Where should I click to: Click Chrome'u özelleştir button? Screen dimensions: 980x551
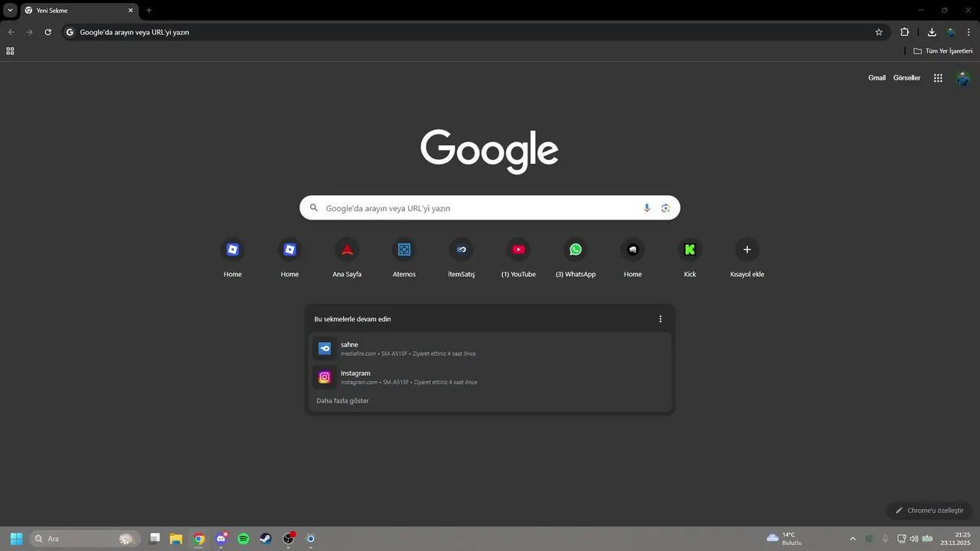pos(929,510)
